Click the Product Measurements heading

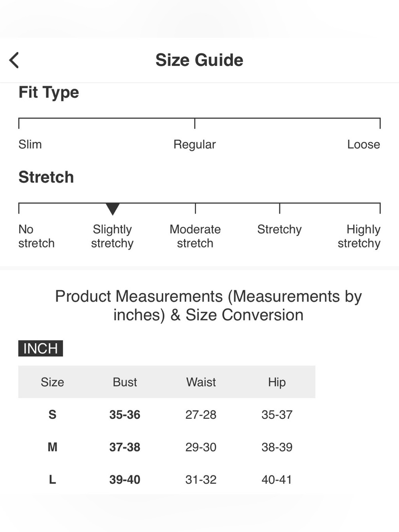click(x=208, y=306)
